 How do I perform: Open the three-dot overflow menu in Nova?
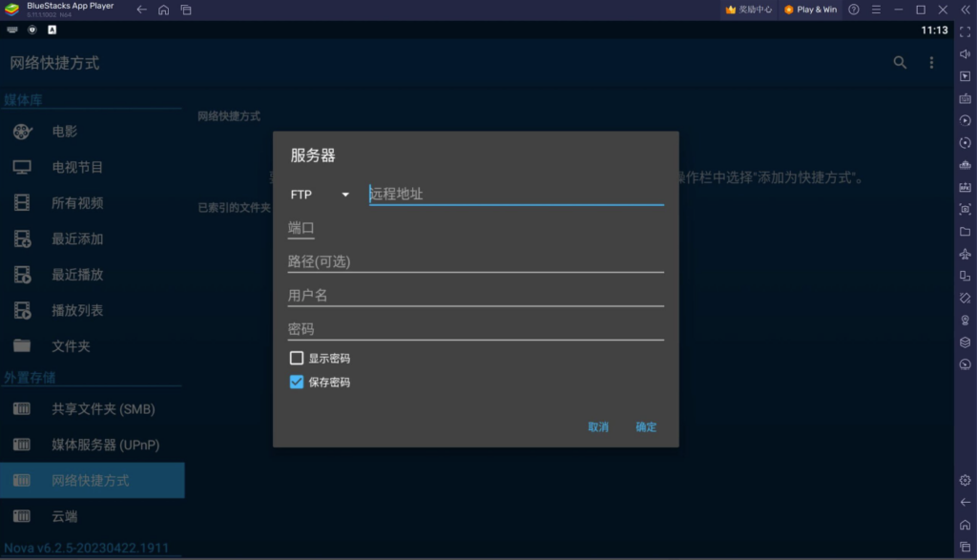click(931, 61)
